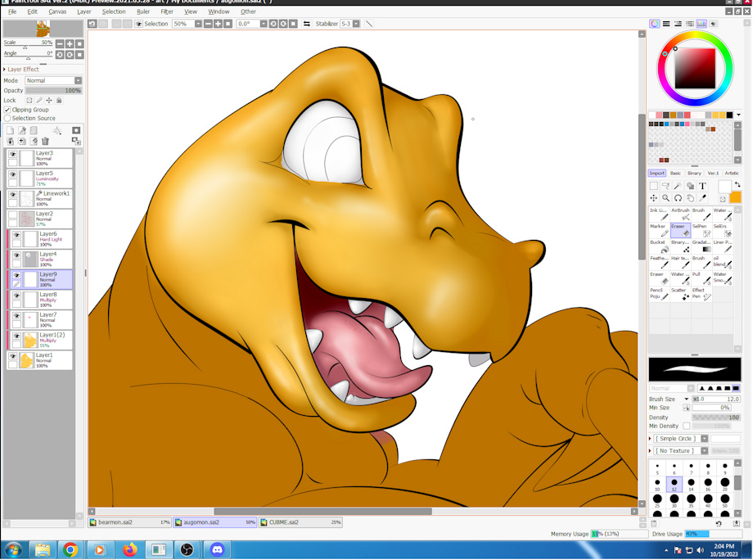Hide Layer5 using its eye icon
Image resolution: width=753 pixels, height=560 pixels.
coord(13,174)
